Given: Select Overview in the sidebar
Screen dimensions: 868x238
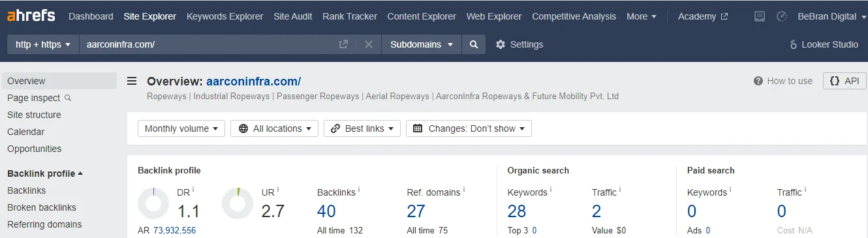Looking at the screenshot, I should click(59, 81).
